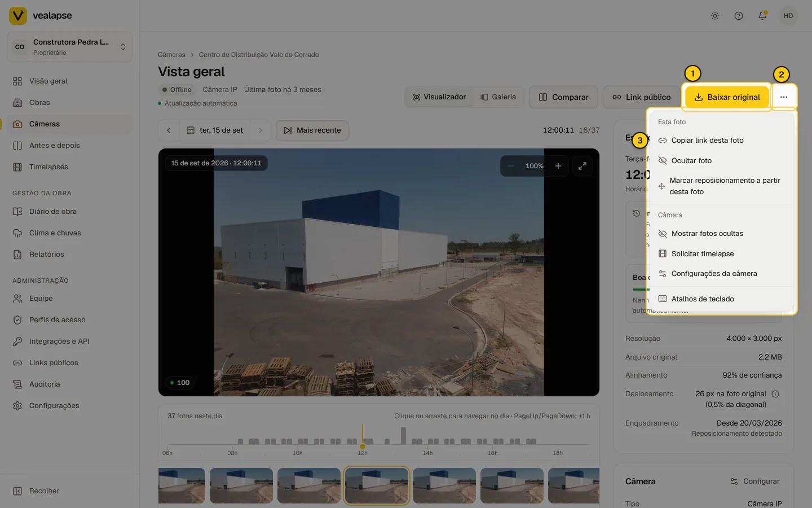Jump to Mais recente photo
Image resolution: width=812 pixels, height=508 pixels.
point(312,130)
